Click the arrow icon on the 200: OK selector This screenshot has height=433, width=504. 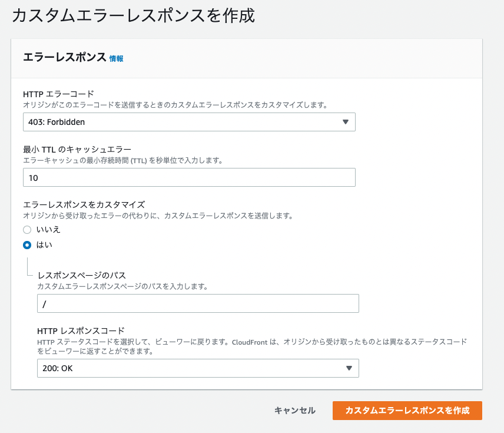click(349, 368)
